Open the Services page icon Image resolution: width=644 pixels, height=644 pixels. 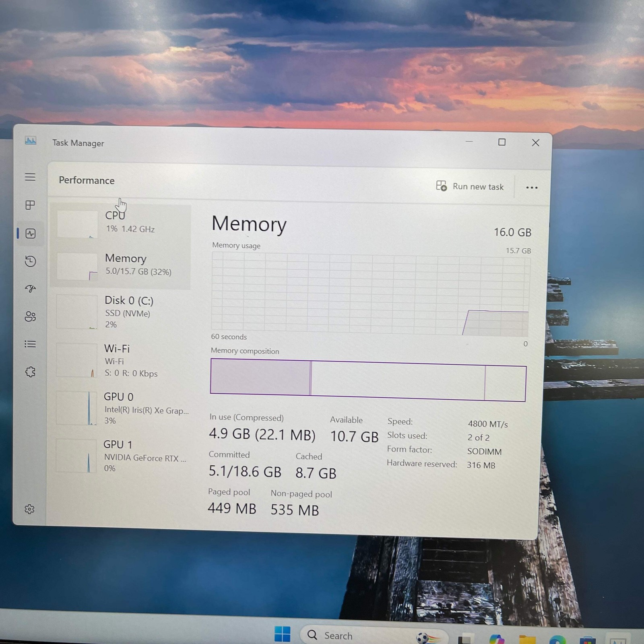click(x=30, y=372)
